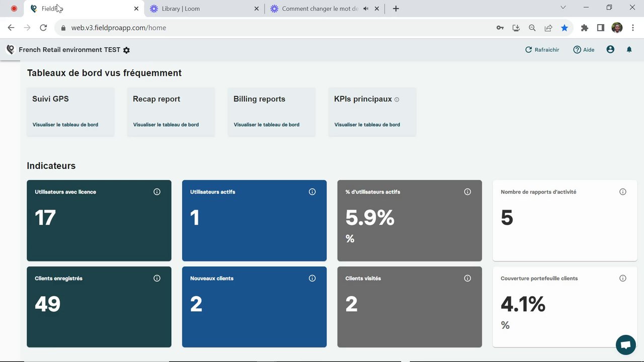View the Suivi GPS dashboard link
This screenshot has width=644, height=362.
tap(65, 125)
